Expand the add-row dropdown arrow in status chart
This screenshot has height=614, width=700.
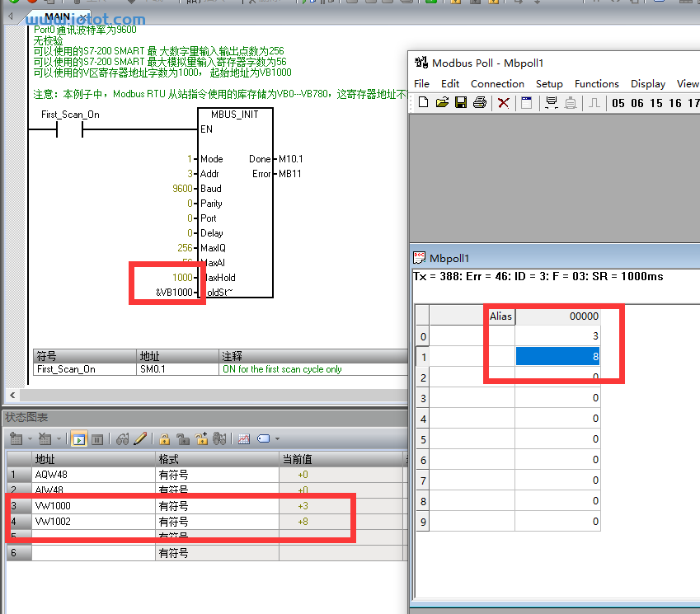(30, 439)
